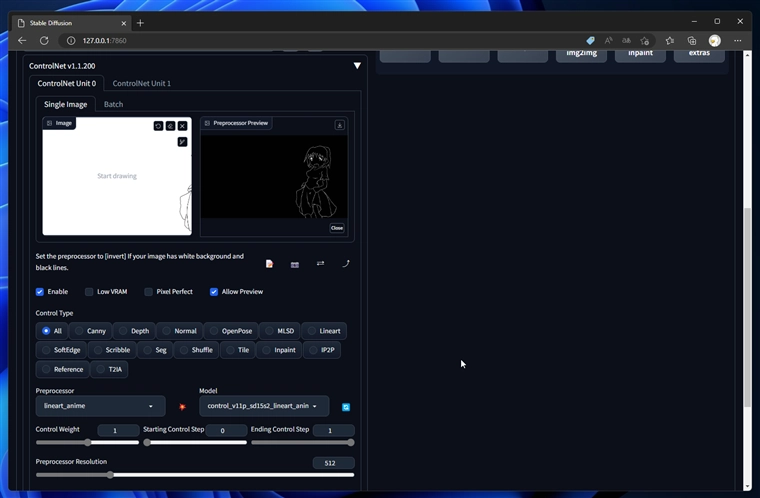Image resolution: width=760 pixels, height=498 pixels.
Task: Close the preprocessor preview
Action: [337, 228]
